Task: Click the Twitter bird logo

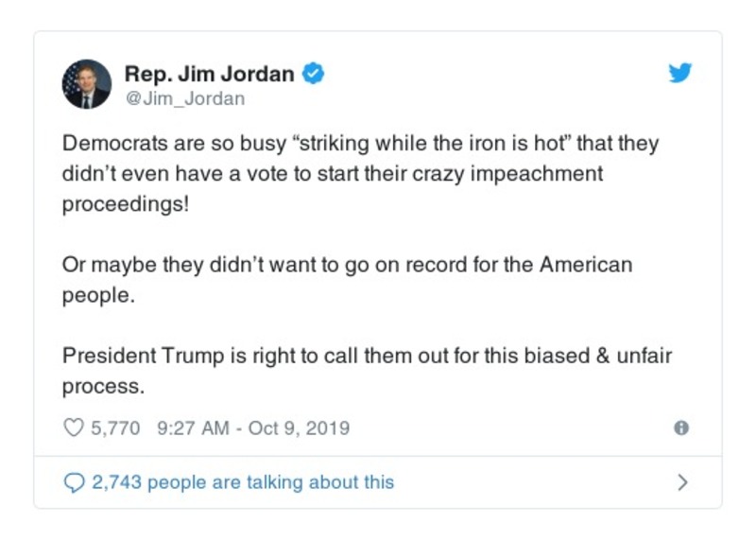Action: pyautogui.click(x=680, y=74)
